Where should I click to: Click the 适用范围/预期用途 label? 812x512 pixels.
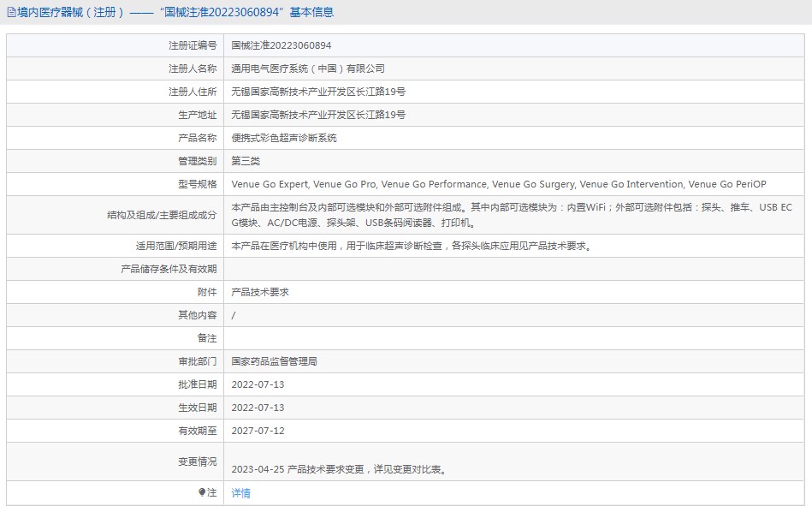coord(176,246)
